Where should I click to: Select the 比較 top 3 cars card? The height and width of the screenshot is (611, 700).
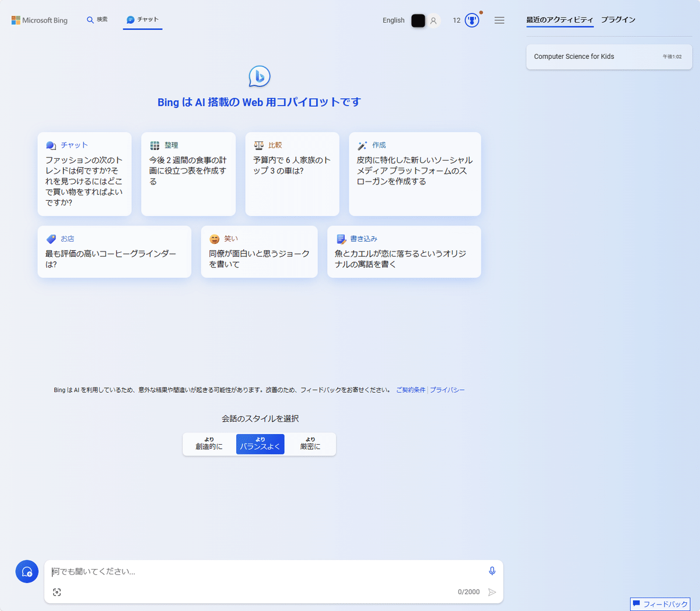pyautogui.click(x=292, y=174)
